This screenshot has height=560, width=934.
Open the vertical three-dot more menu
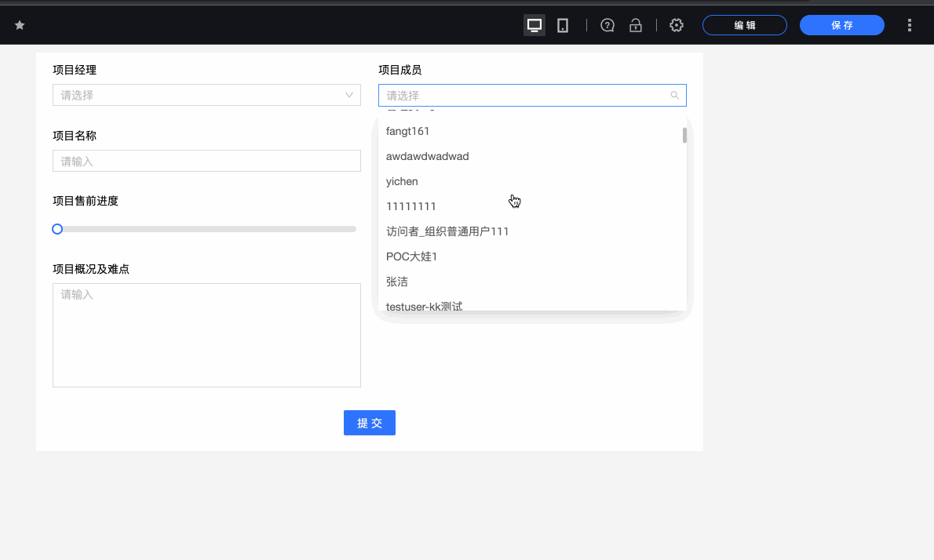click(x=909, y=25)
